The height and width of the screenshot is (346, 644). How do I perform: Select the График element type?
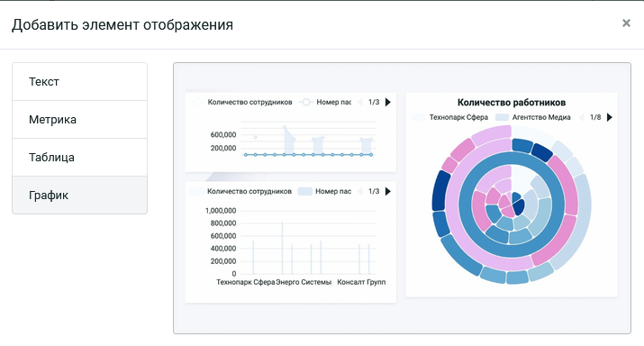[79, 196]
